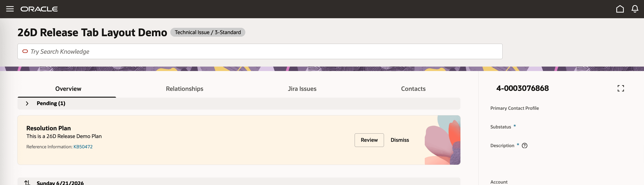Click the sort arrows beside Sunday 6/21/2026
Viewport: 644px width, 185px height.
(x=27, y=183)
